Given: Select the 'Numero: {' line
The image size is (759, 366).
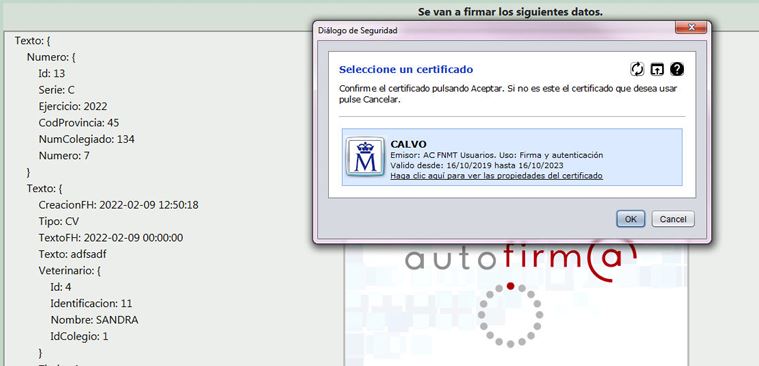Looking at the screenshot, I should point(51,57).
